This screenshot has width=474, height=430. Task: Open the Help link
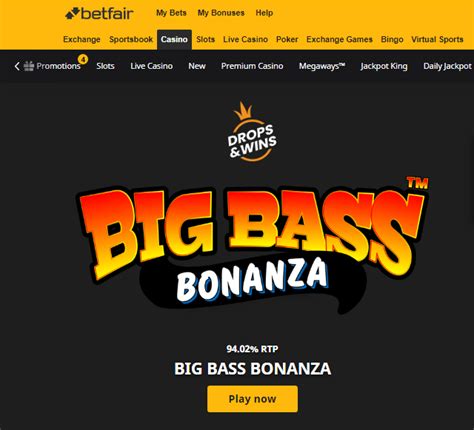pyautogui.click(x=264, y=13)
